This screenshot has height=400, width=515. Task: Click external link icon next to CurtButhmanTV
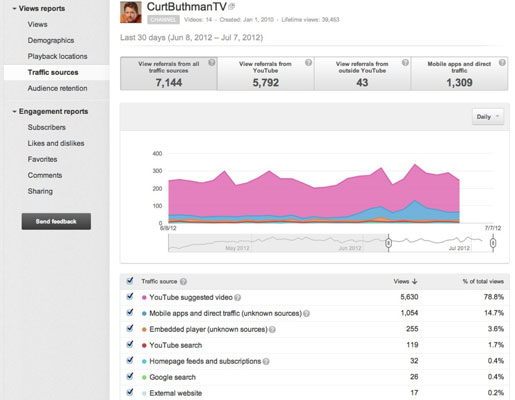pos(232,6)
